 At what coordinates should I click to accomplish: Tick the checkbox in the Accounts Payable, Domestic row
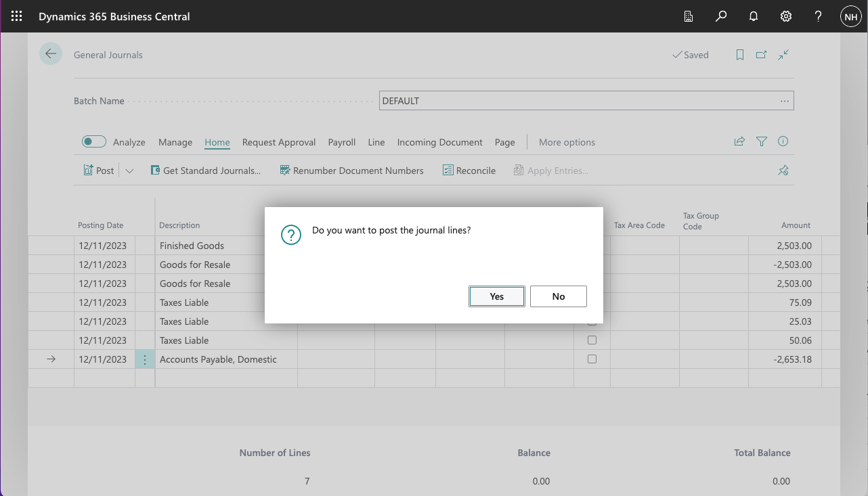(592, 359)
